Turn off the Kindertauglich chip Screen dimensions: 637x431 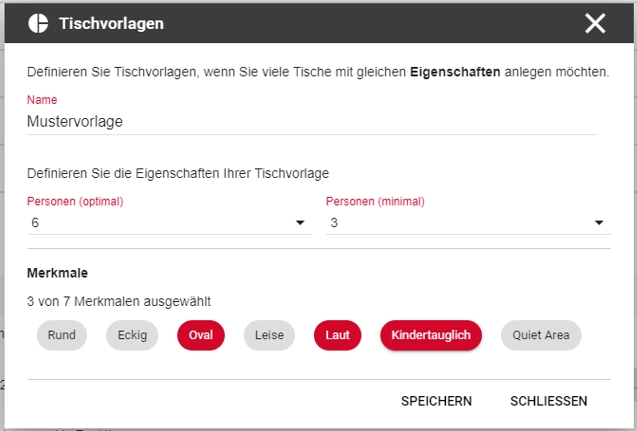(x=431, y=335)
